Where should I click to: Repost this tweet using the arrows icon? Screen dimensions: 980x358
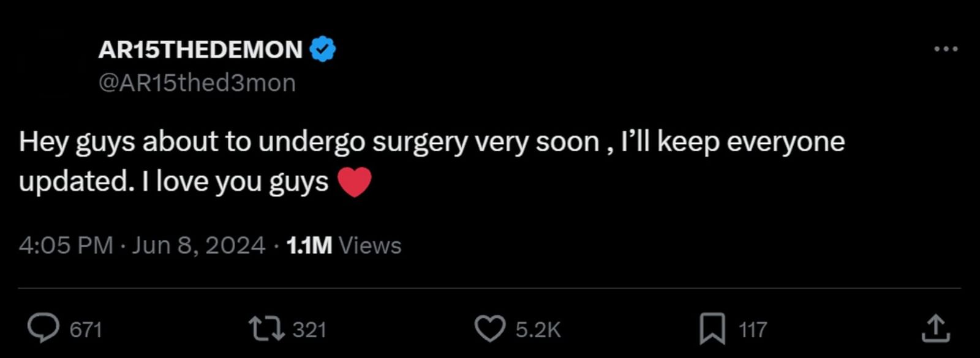(266, 329)
